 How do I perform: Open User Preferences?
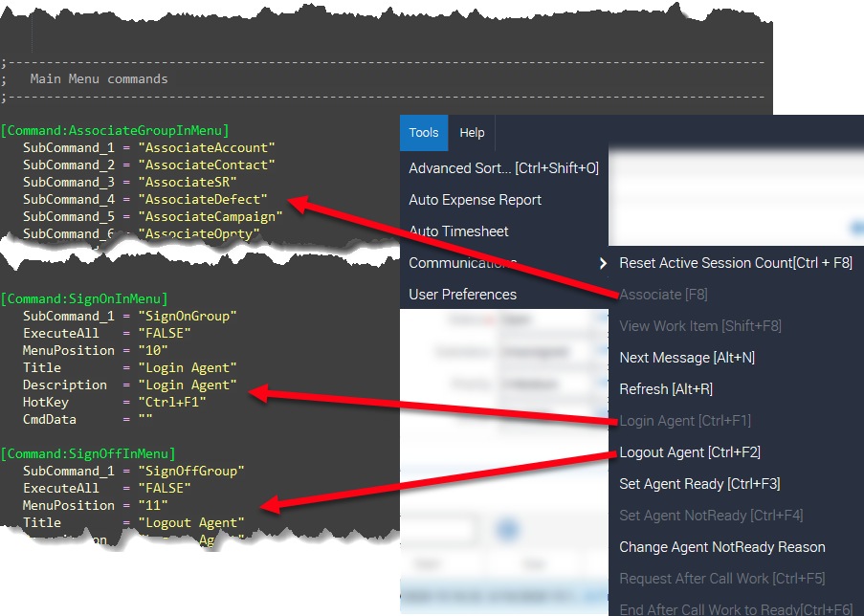point(462,294)
